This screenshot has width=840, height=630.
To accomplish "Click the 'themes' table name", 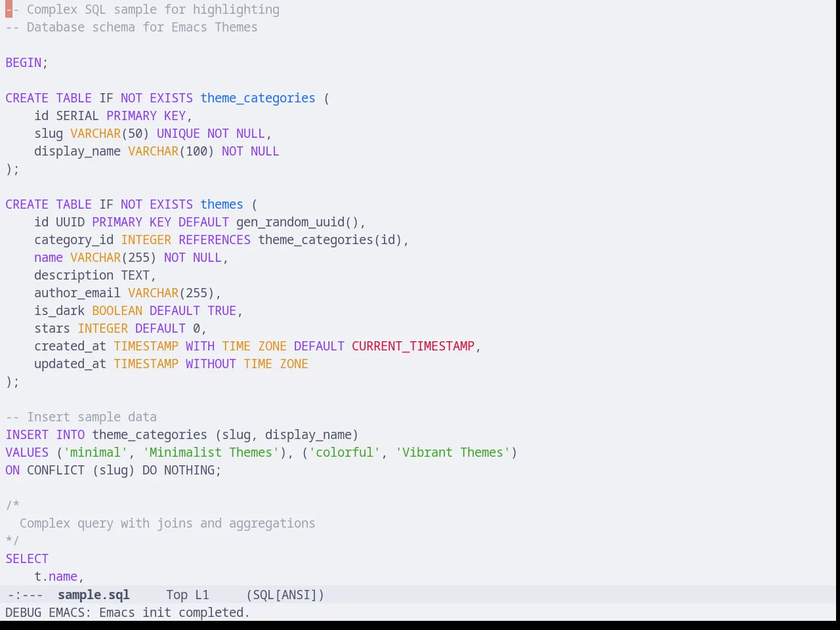I will pyautogui.click(x=222, y=205).
